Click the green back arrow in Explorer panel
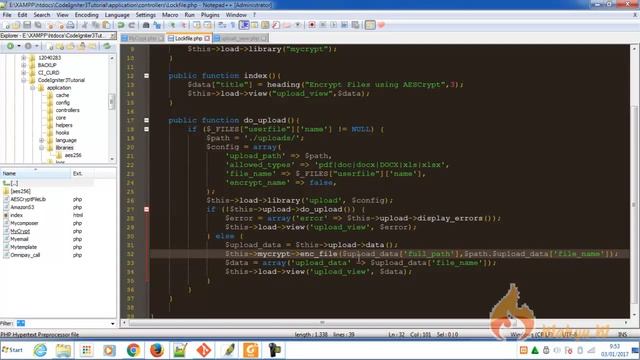Viewport: 640px width, 360px height. [x=10, y=46]
